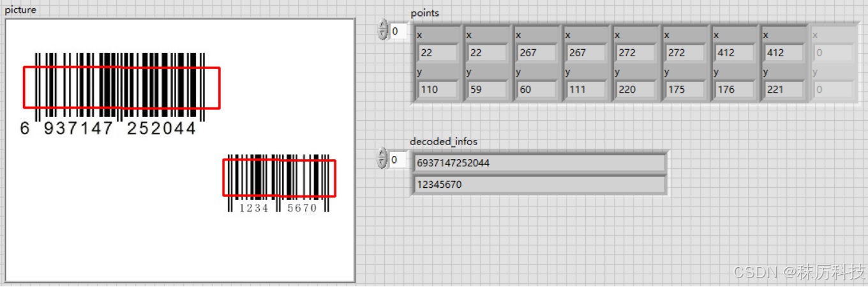
Task: Click the y field showing 59
Action: coord(488,89)
